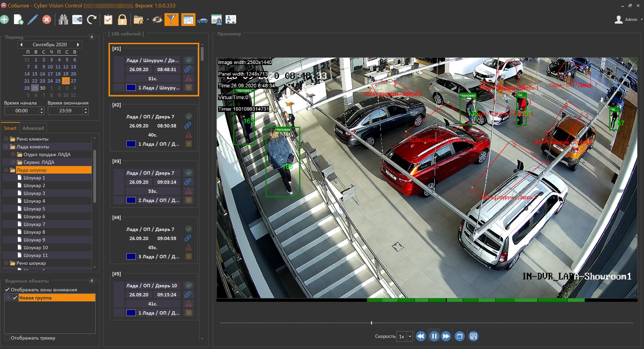Switch to the Advanced tab
The width and height of the screenshot is (644, 349).
tap(33, 128)
